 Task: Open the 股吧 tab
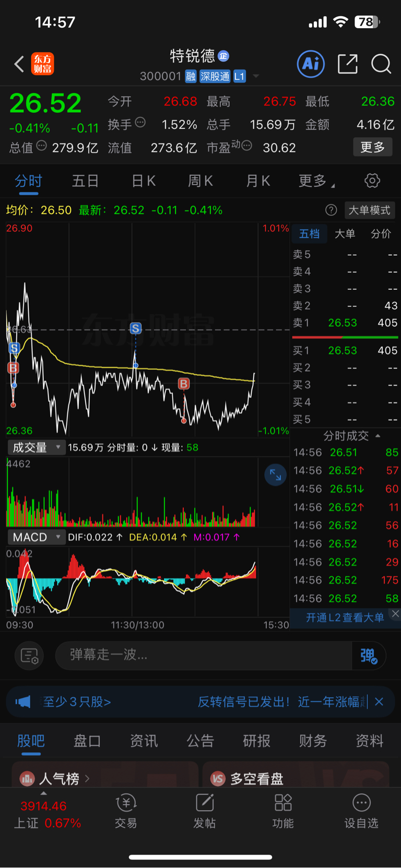click(x=31, y=741)
